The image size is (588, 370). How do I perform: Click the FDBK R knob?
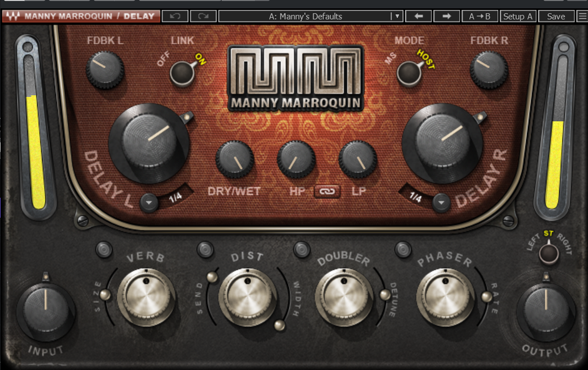pos(489,70)
